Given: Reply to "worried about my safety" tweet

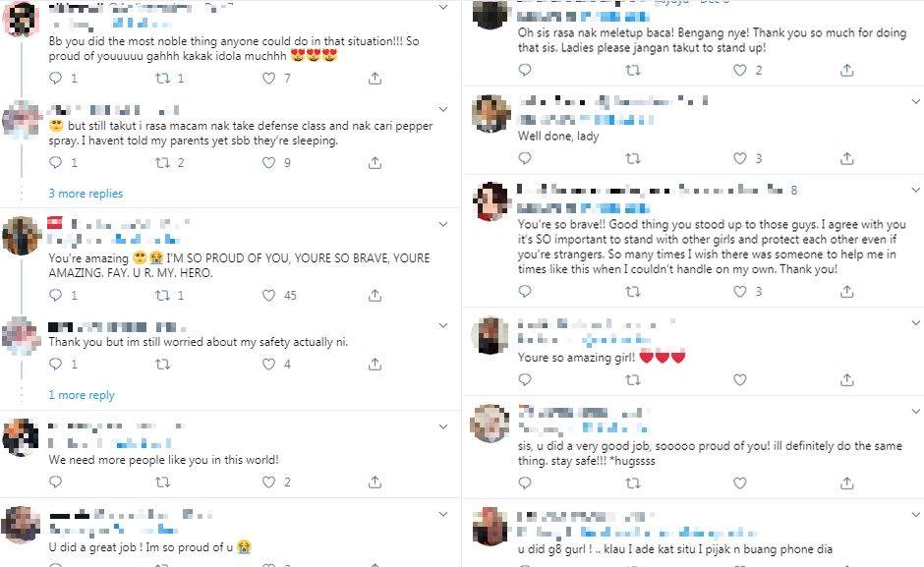Looking at the screenshot, I should coord(56,365).
